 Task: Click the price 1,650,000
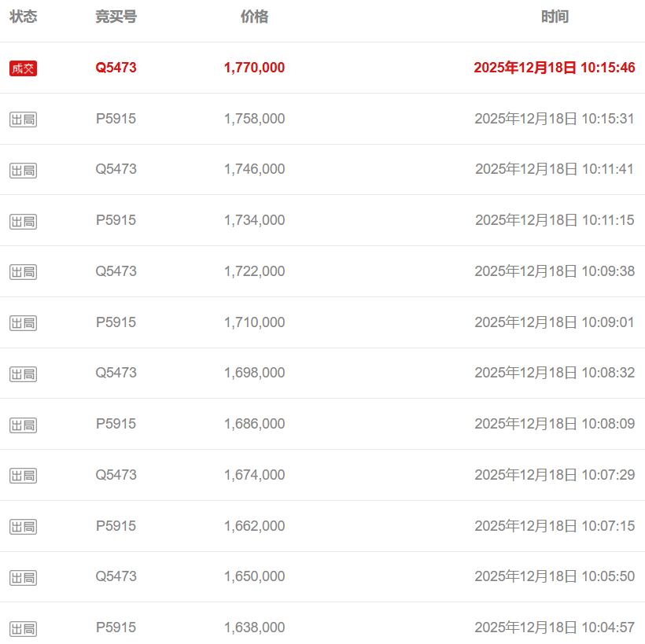pyautogui.click(x=254, y=576)
